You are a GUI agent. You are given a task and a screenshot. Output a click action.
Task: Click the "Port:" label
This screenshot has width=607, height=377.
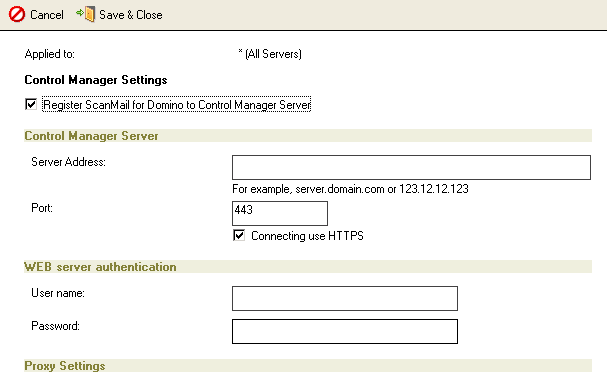(42, 208)
